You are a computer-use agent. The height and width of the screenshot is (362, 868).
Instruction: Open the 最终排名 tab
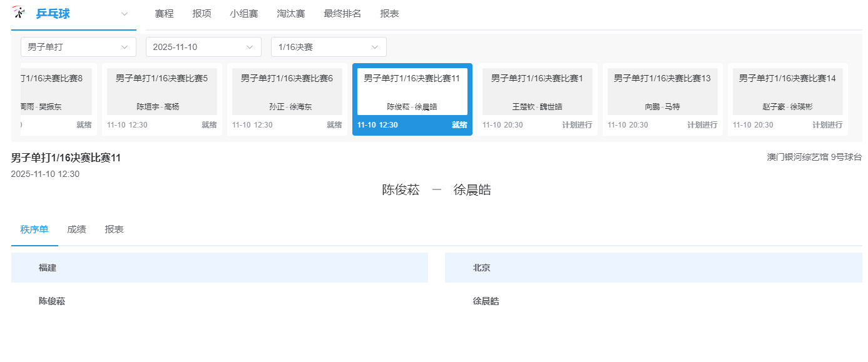point(342,13)
